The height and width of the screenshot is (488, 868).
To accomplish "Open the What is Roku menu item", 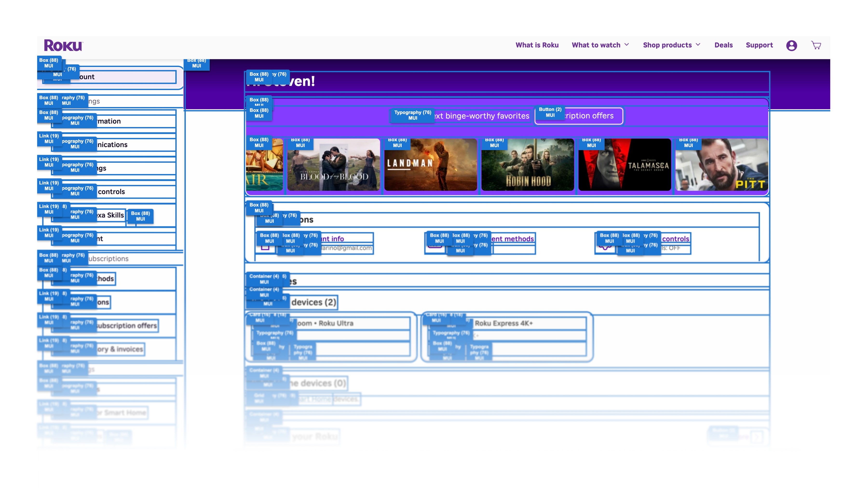I will coord(537,45).
